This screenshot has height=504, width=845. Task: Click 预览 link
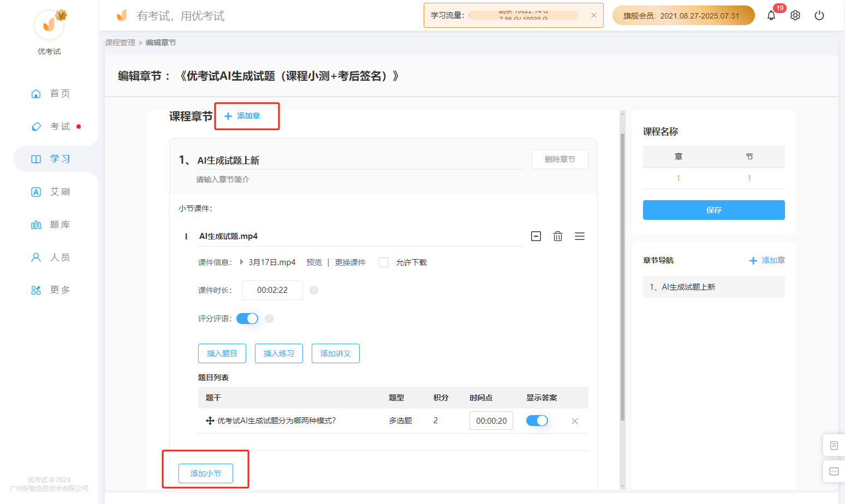tap(314, 262)
